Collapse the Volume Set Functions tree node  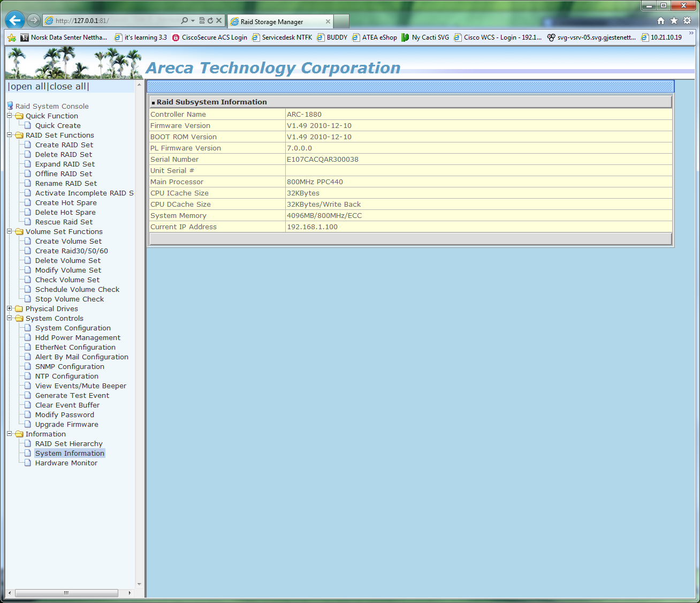click(9, 231)
